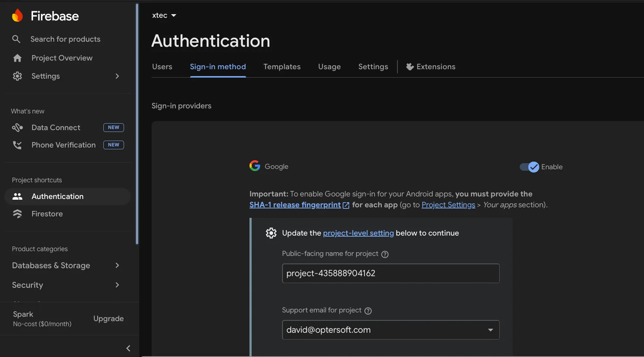Open the xtec project selector dropdown
The width and height of the screenshot is (644, 357).
[x=164, y=15]
